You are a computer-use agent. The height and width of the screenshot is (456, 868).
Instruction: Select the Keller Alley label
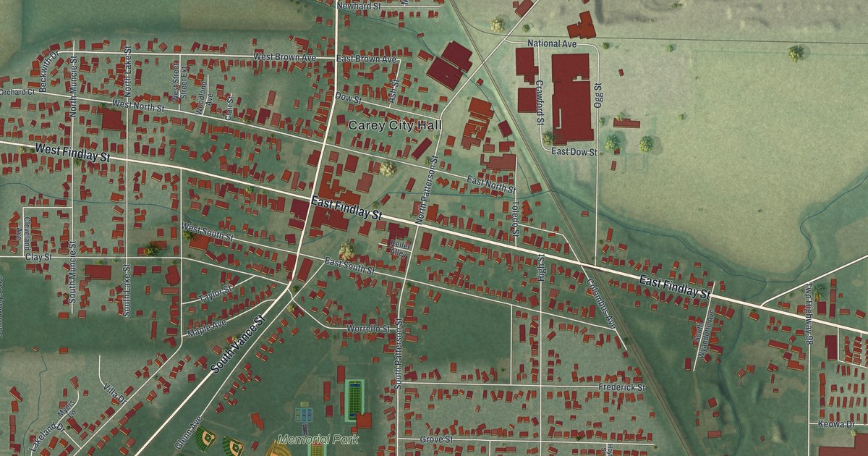point(400,248)
